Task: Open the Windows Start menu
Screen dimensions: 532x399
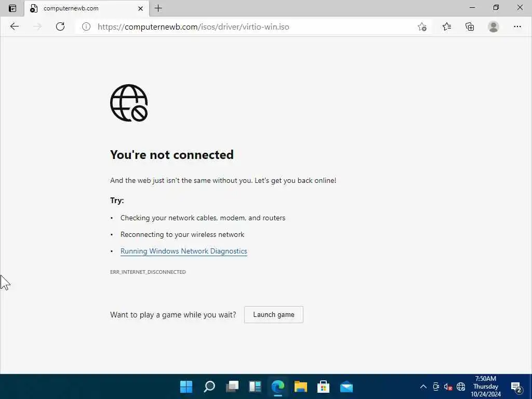Action: pyautogui.click(x=186, y=387)
